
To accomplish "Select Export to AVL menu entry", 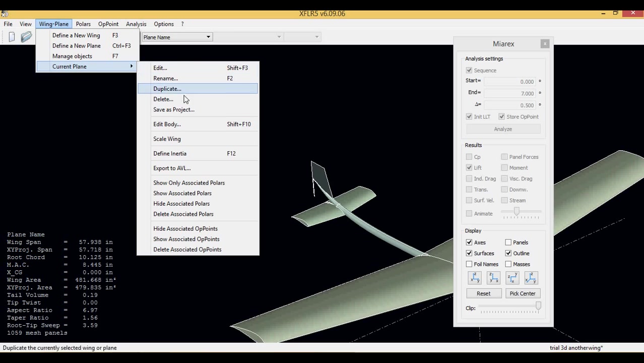I will [172, 168].
